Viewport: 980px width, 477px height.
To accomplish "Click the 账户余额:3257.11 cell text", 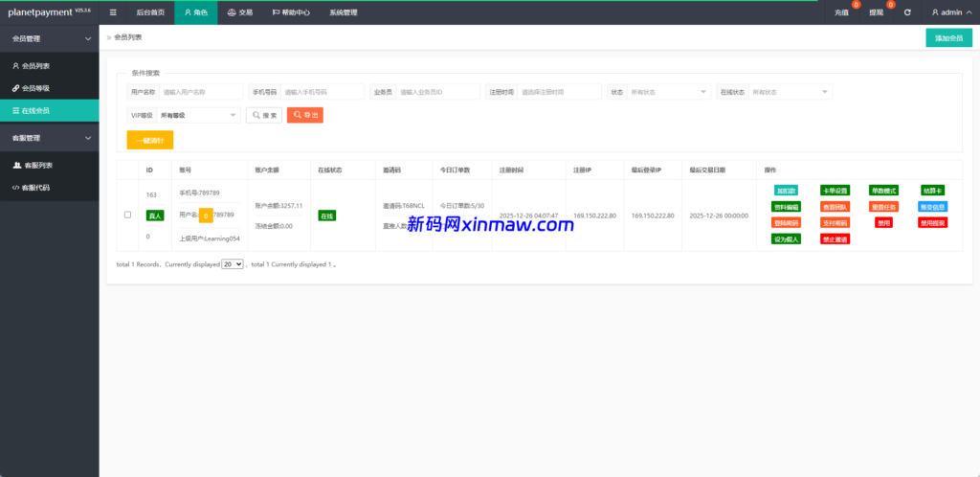I will pyautogui.click(x=278, y=205).
